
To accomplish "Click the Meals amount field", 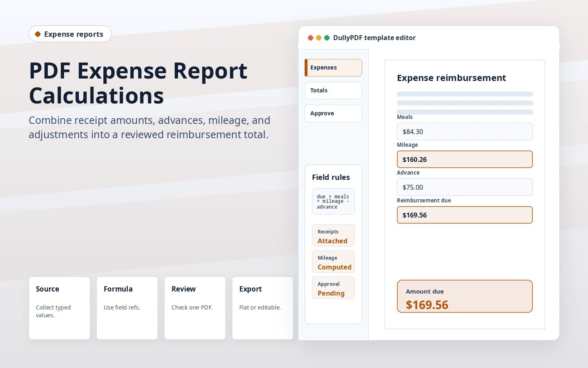I will point(465,131).
